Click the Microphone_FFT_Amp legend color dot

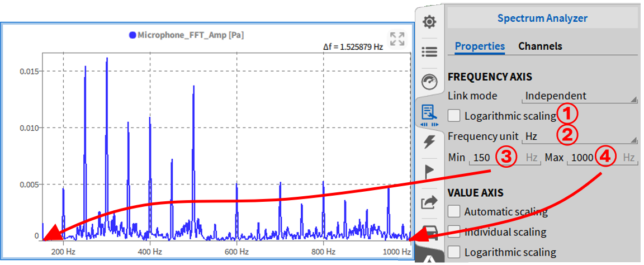coord(132,35)
